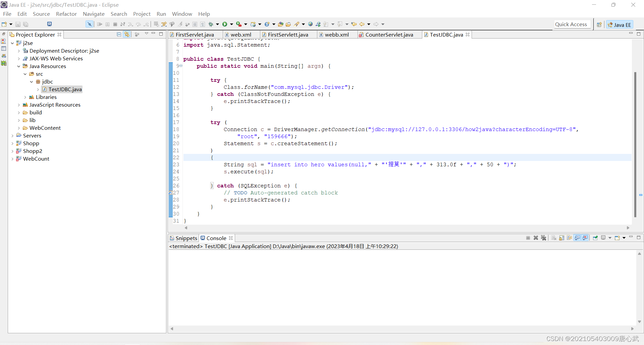Collapse the Java Resources node
This screenshot has width=644, height=345.
coord(19,66)
